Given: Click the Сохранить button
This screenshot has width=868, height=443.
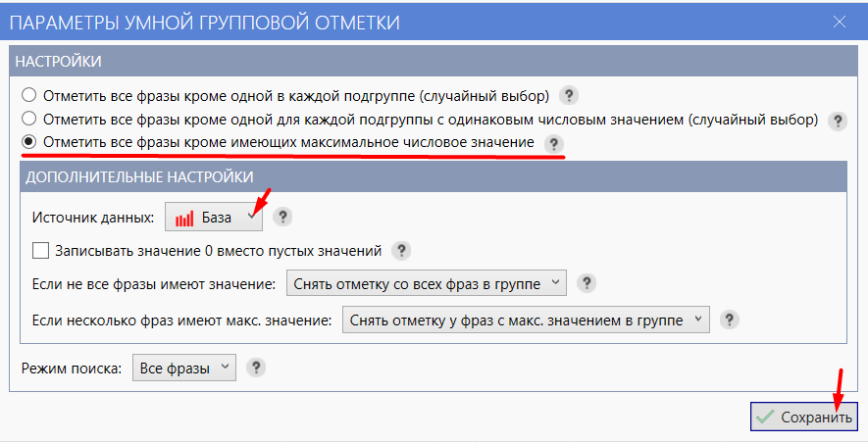Looking at the screenshot, I should (804, 417).
